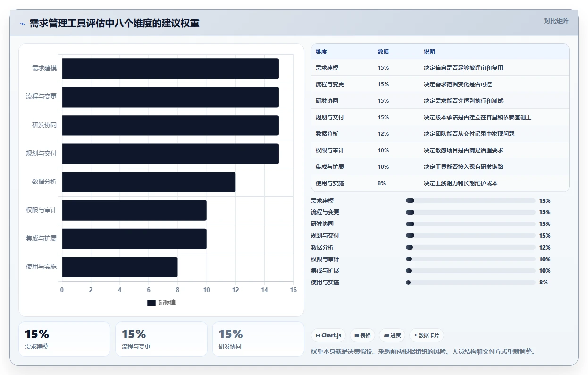Click the 需求建模 chart bar

[170, 68]
